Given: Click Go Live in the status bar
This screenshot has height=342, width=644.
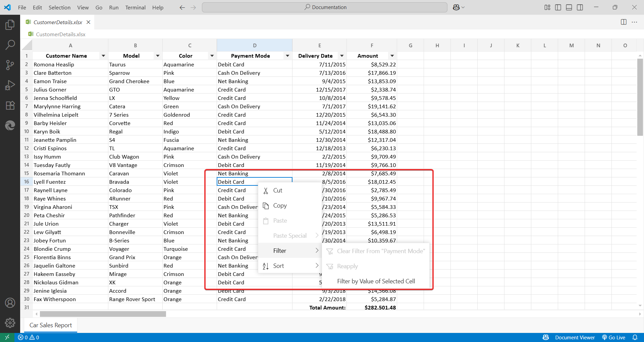Looking at the screenshot, I should 613,337.
